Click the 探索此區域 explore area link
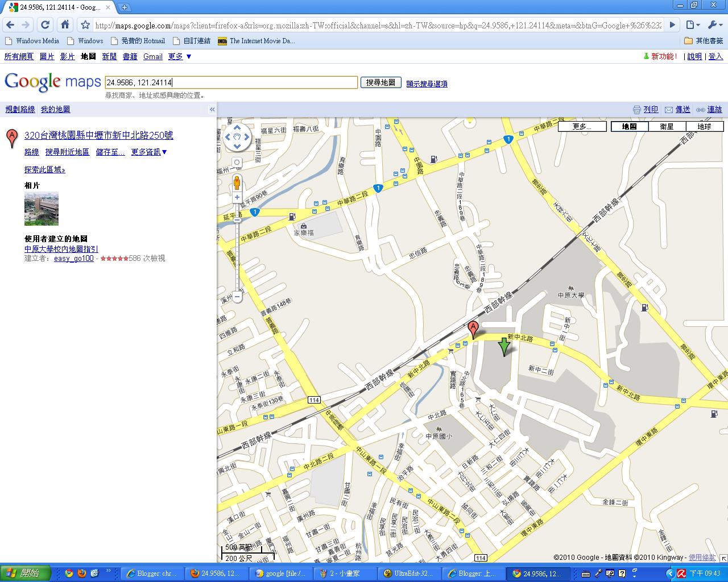The image size is (728, 582). point(44,169)
